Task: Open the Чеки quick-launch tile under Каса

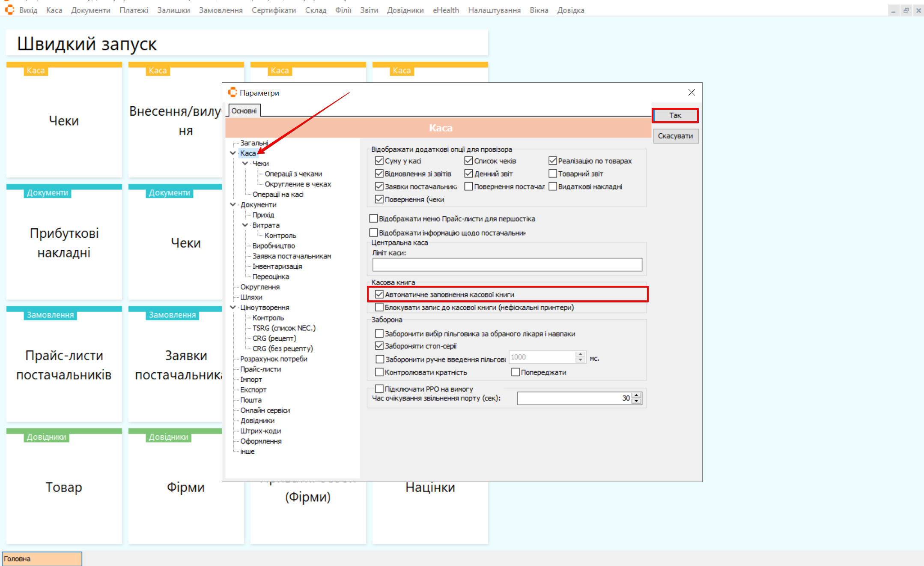Action: (64, 120)
